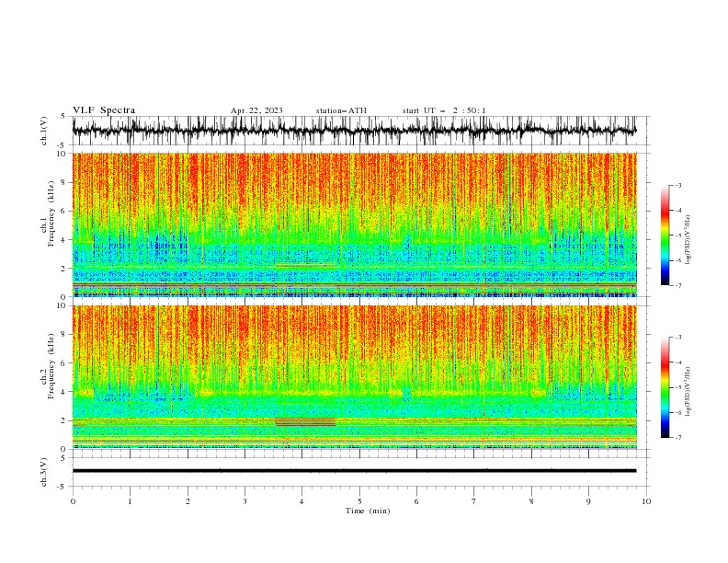Click the time axis tick label "2"
This screenshot has height=563, width=728.
pos(188,501)
